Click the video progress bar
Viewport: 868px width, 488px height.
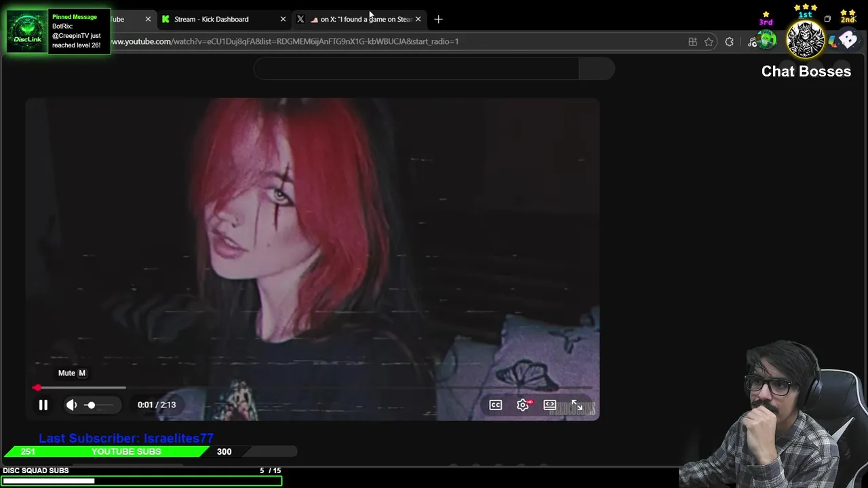tap(314, 388)
